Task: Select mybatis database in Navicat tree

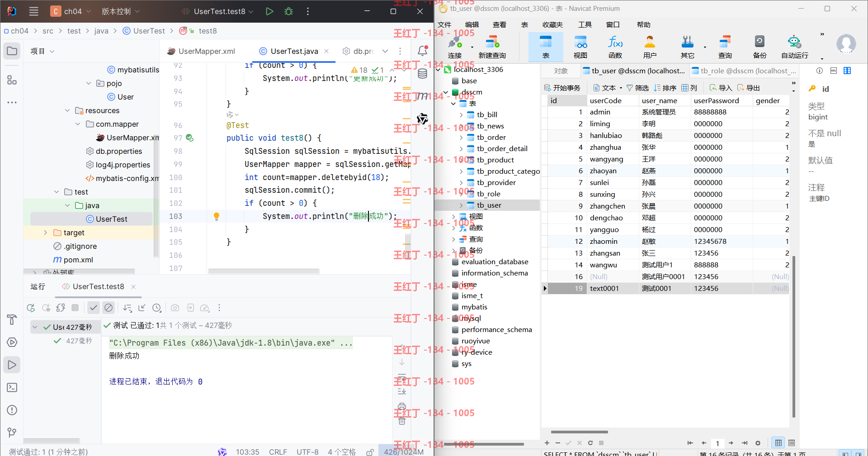Action: (474, 307)
